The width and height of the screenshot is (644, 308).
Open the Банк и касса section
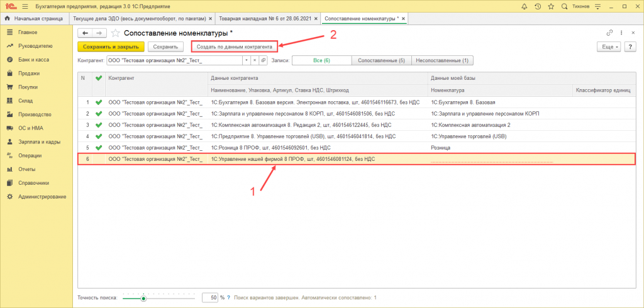pyautogui.click(x=33, y=60)
